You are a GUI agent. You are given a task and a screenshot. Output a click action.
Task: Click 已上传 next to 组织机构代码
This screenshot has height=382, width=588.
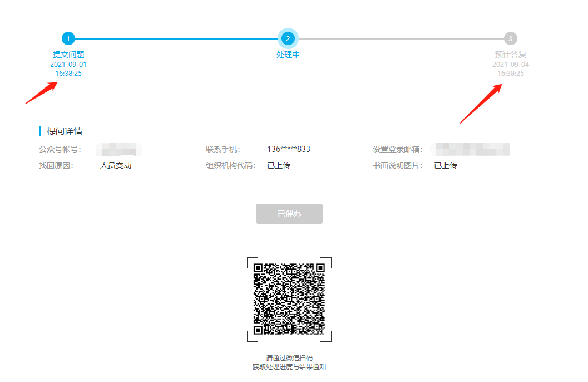(x=279, y=165)
